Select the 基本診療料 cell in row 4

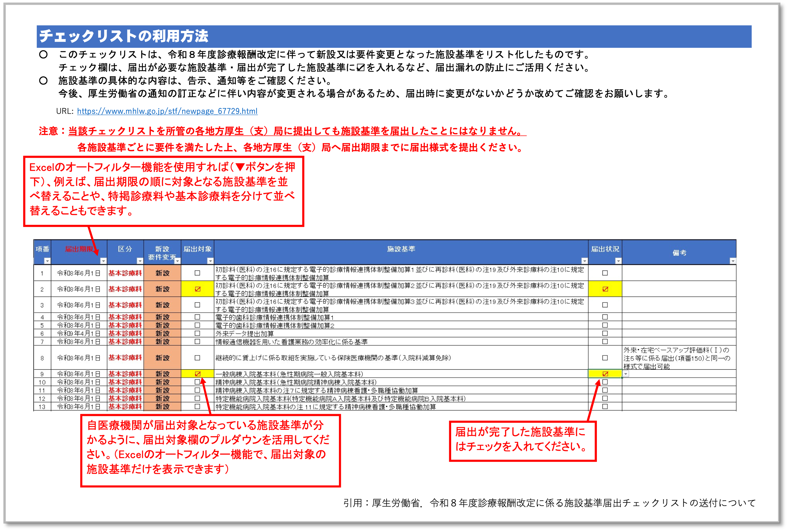point(125,317)
